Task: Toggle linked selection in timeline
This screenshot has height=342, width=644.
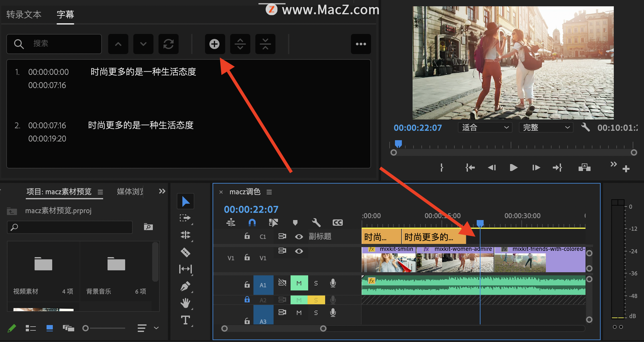Action: click(x=273, y=223)
